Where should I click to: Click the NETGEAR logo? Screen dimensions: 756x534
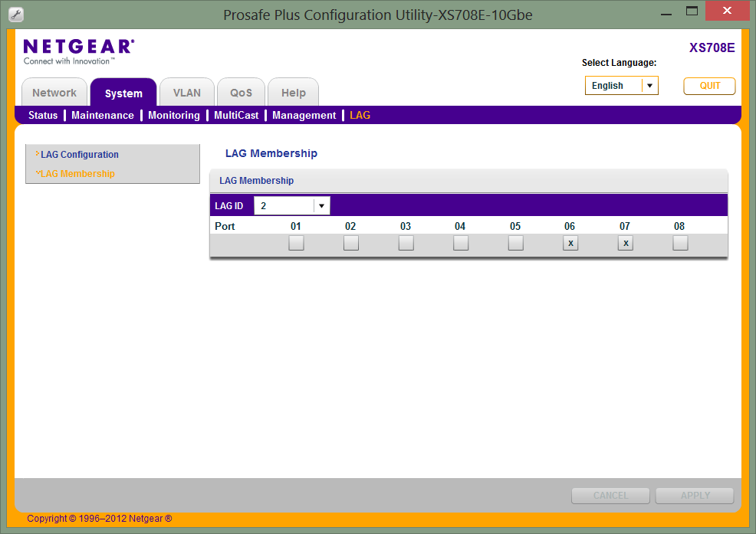[78, 51]
